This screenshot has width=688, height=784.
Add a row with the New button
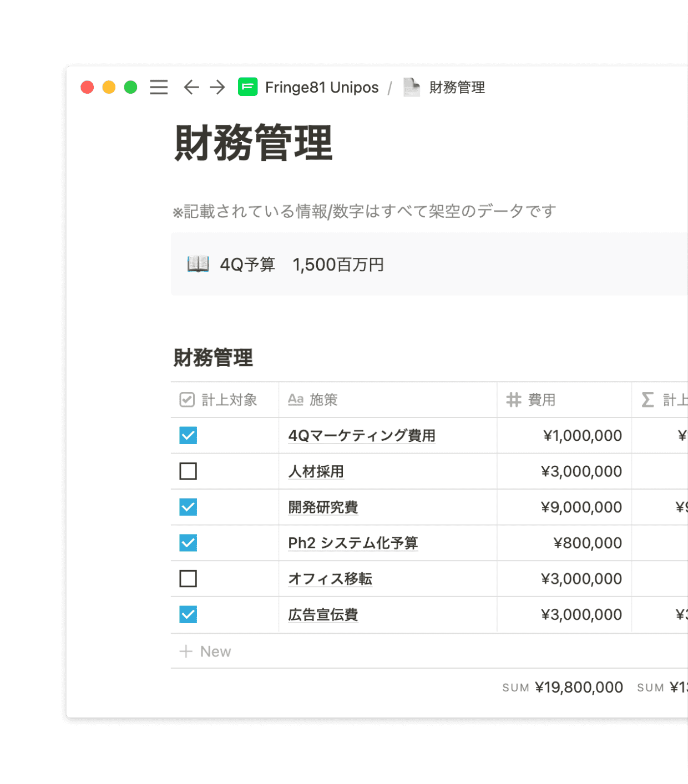coord(206,651)
